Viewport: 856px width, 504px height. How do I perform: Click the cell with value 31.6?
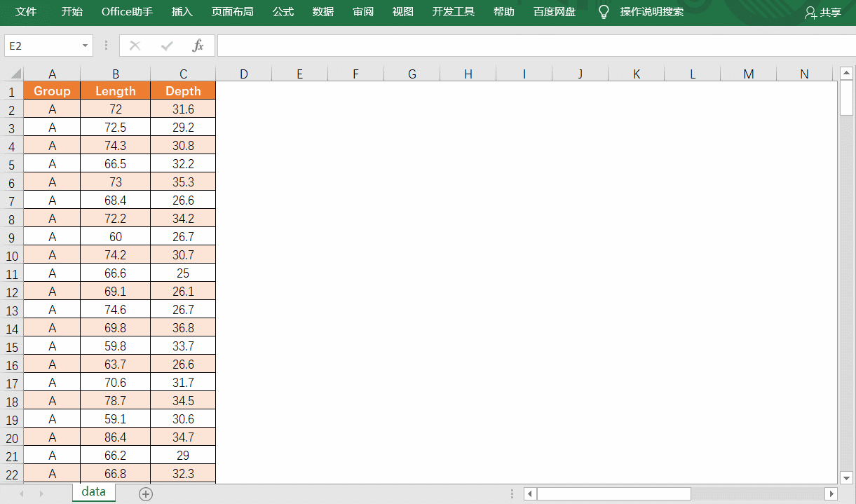[183, 109]
